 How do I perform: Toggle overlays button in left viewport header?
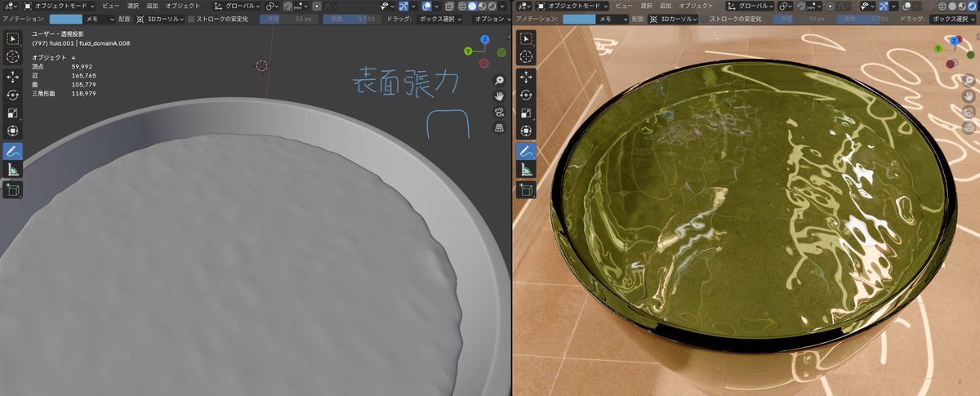(x=425, y=6)
